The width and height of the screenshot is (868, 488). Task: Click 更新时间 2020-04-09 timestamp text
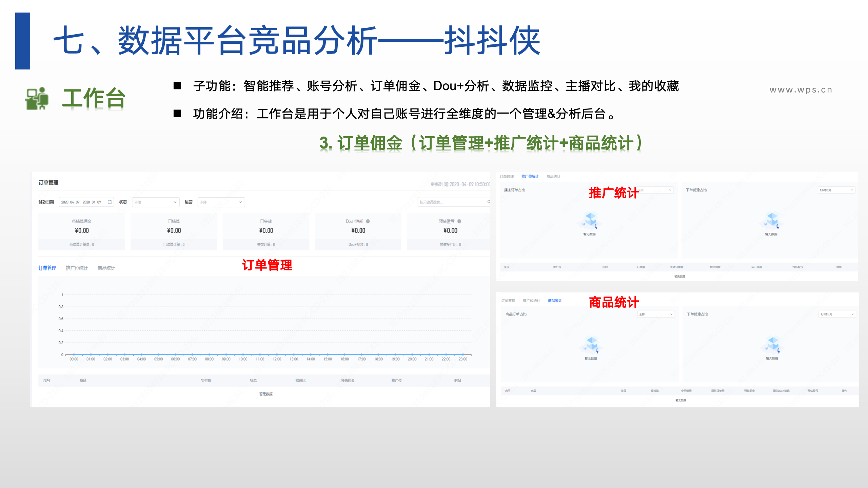460,184
